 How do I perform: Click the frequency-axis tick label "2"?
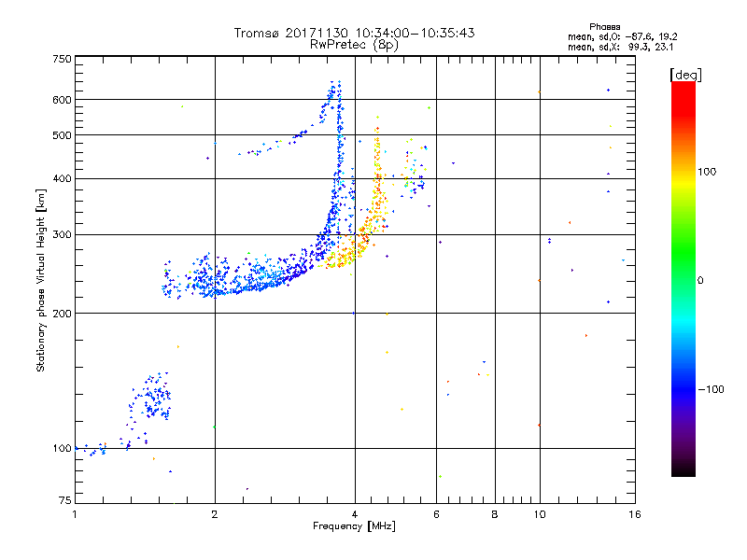(x=215, y=514)
